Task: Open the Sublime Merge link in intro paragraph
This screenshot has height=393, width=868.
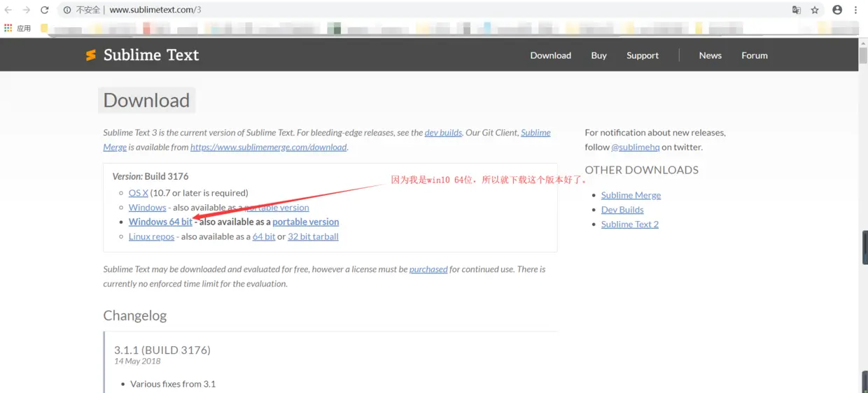Action: tap(535, 132)
